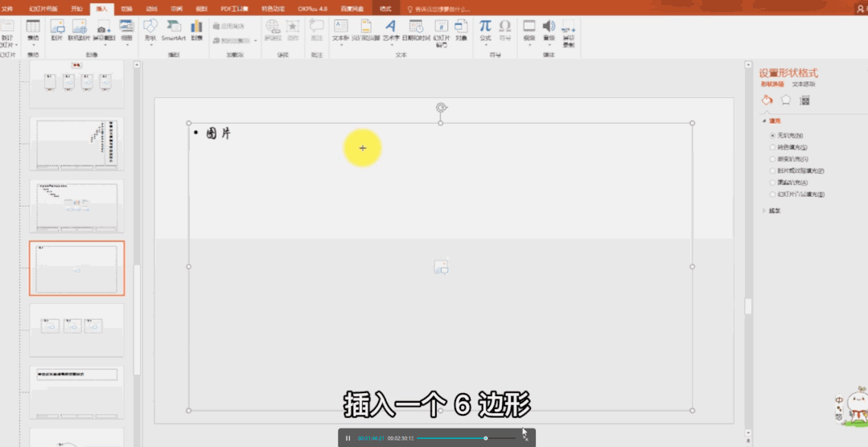Switch to Transitions (切换) ribbon tab
The height and width of the screenshot is (447, 868).
click(x=127, y=9)
